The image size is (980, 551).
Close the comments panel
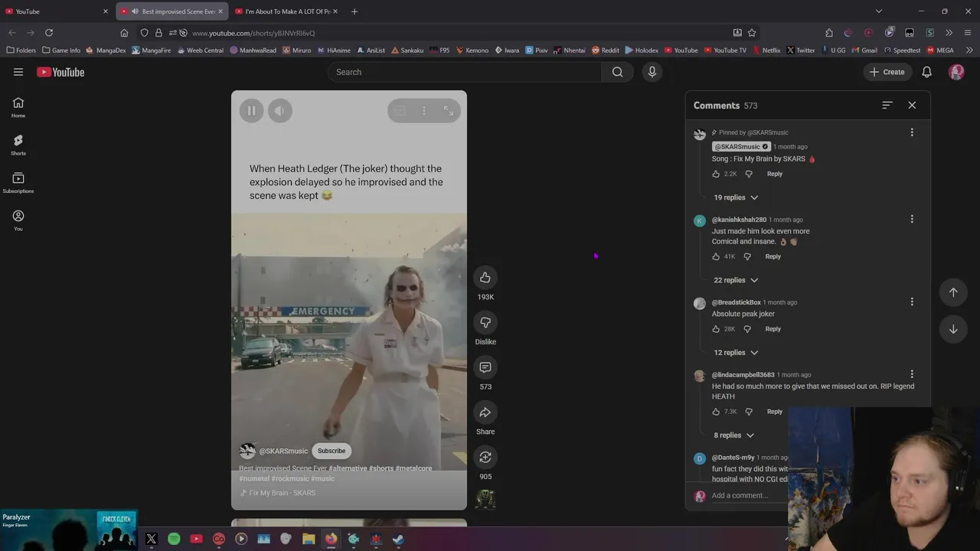coord(912,105)
